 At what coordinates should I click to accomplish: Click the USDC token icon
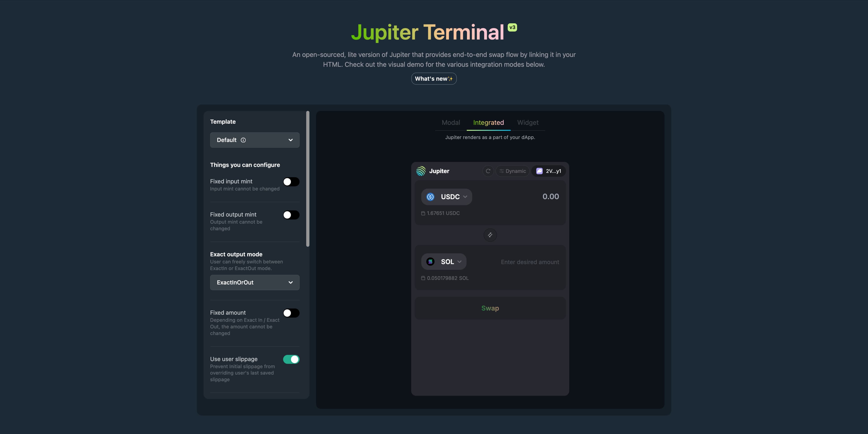[430, 197]
